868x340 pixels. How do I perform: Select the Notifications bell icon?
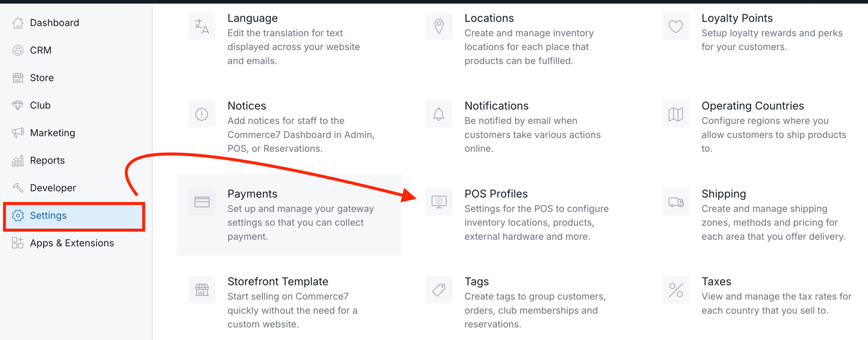[439, 114]
